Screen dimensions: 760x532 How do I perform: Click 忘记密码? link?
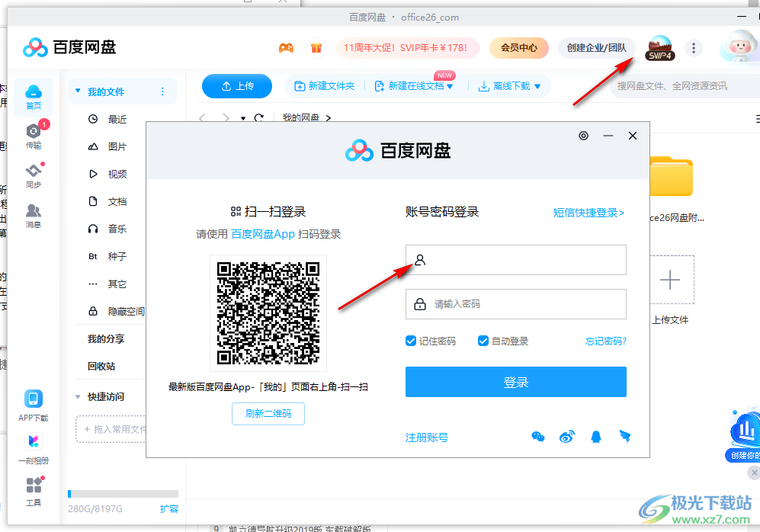tap(606, 341)
